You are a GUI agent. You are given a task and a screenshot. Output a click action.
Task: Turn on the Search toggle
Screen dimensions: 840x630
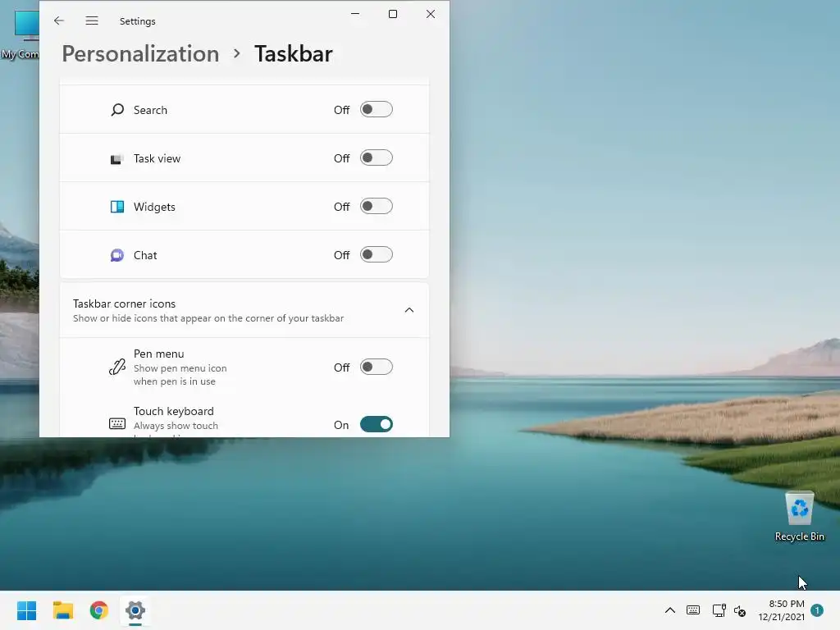pyautogui.click(x=376, y=109)
